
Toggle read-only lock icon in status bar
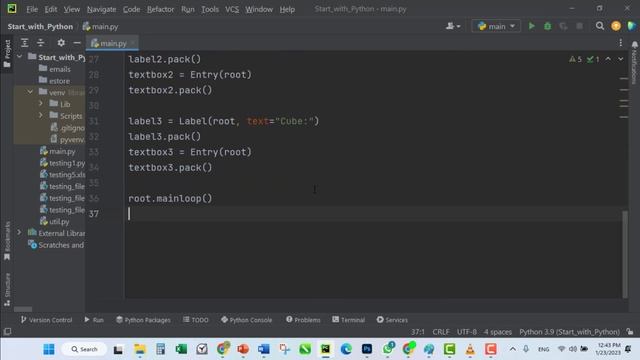pos(630,332)
